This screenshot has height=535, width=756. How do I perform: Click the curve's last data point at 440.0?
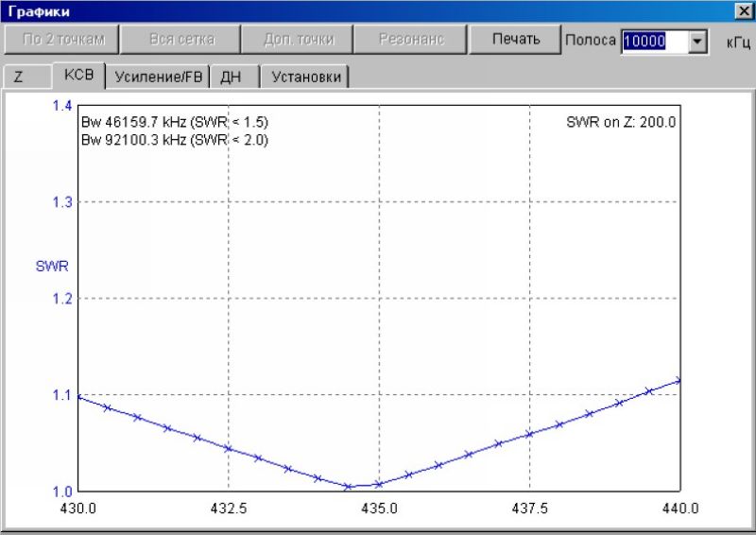tap(679, 380)
